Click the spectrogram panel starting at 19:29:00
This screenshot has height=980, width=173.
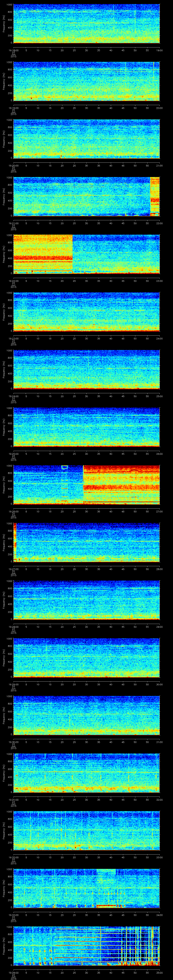[x=87, y=657]
